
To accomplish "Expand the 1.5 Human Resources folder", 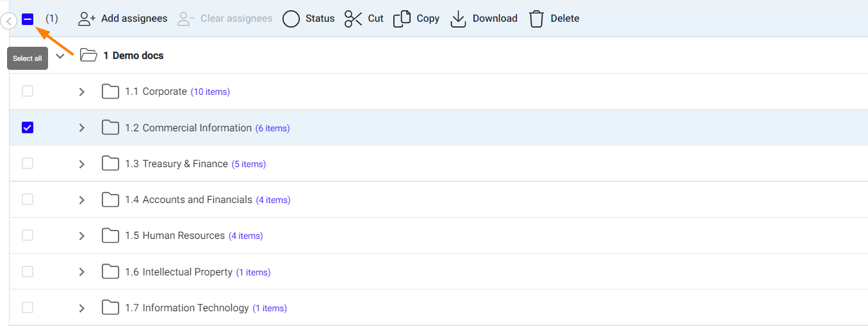I will point(81,236).
